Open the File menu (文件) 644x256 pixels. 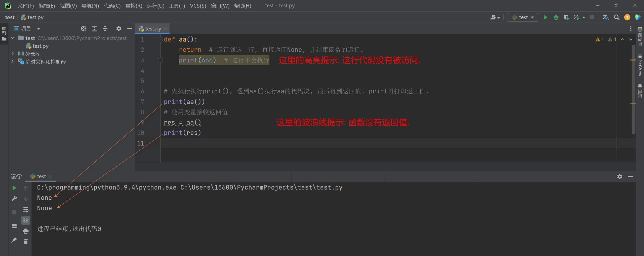coord(25,6)
